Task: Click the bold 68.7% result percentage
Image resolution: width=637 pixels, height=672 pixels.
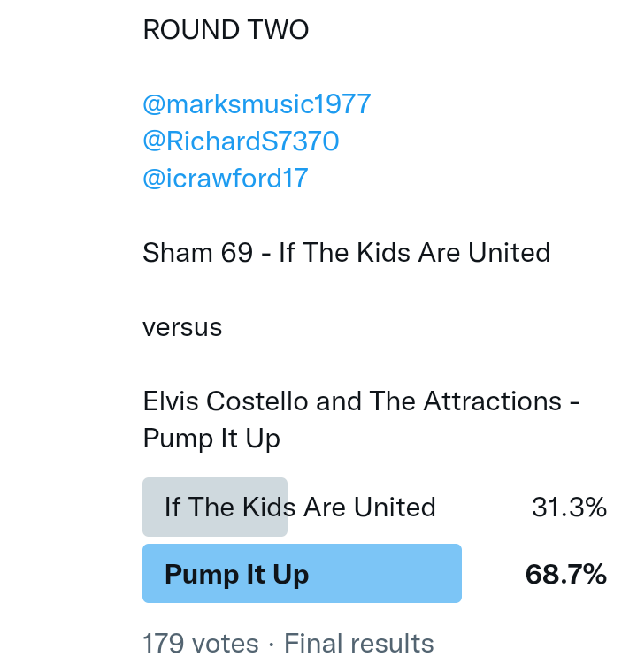Action: click(565, 575)
